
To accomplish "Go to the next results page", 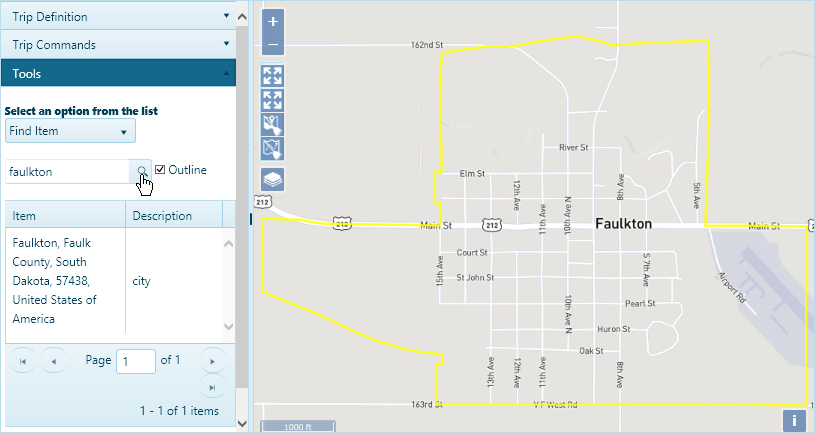I will (211, 360).
